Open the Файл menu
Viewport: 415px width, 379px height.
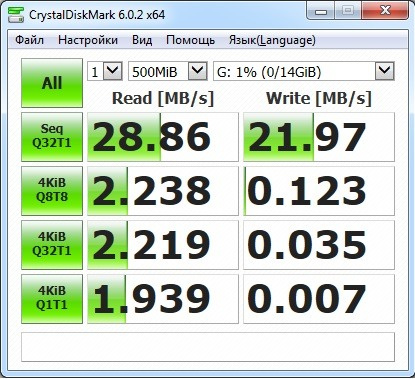29,40
